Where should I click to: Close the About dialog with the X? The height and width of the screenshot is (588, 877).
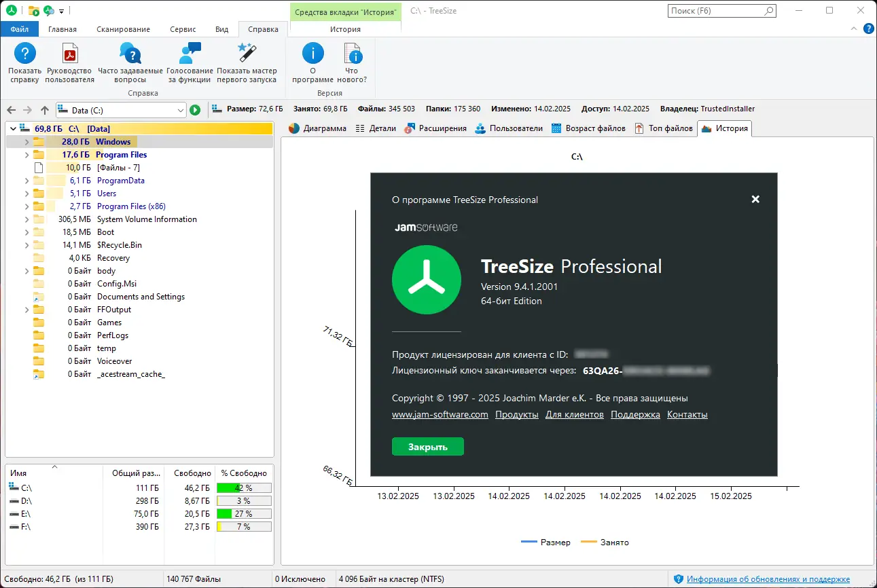755,199
